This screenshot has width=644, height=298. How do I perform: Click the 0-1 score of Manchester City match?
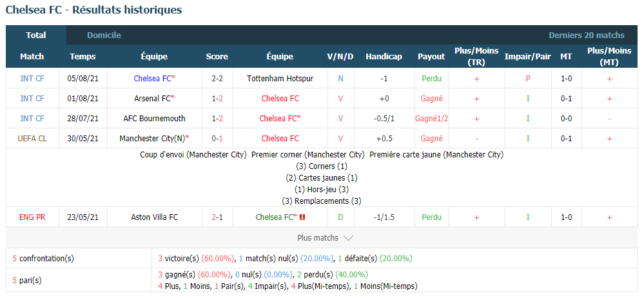(x=217, y=139)
